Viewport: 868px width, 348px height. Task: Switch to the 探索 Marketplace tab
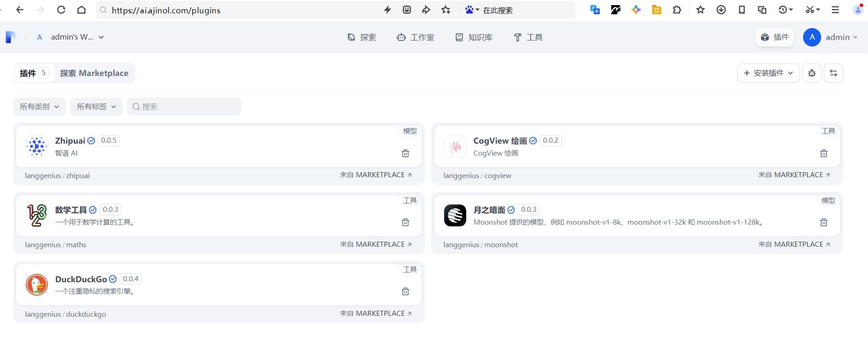pos(94,73)
